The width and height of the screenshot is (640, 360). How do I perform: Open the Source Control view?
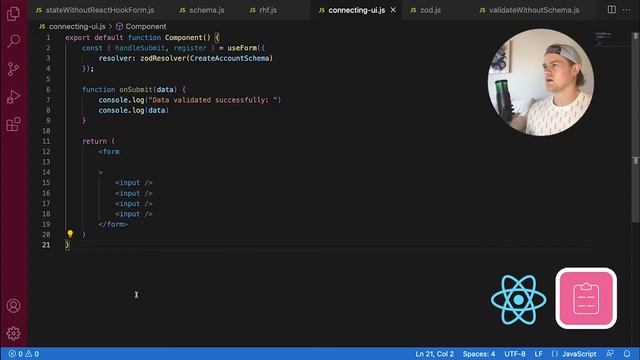coord(13,69)
